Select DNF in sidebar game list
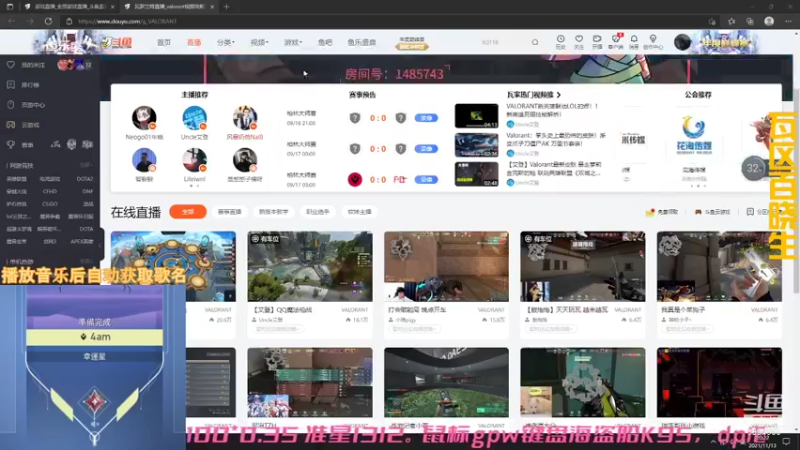The image size is (800, 450). 87,191
